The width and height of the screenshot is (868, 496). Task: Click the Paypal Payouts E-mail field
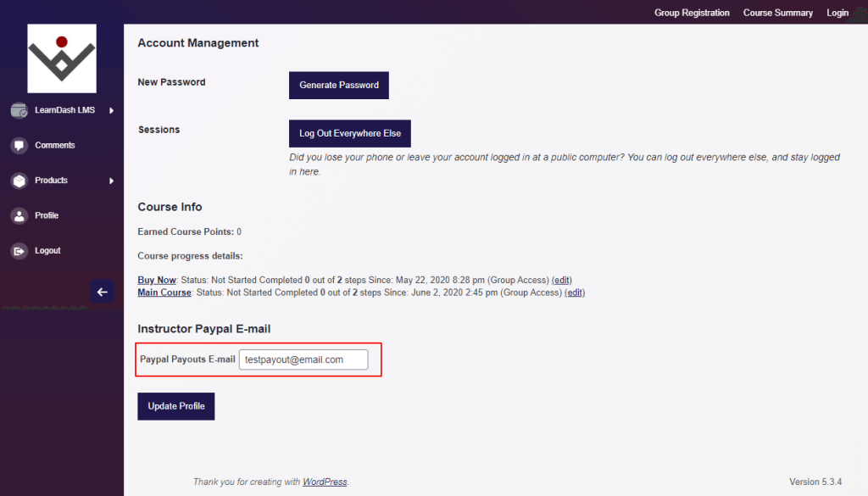point(304,359)
